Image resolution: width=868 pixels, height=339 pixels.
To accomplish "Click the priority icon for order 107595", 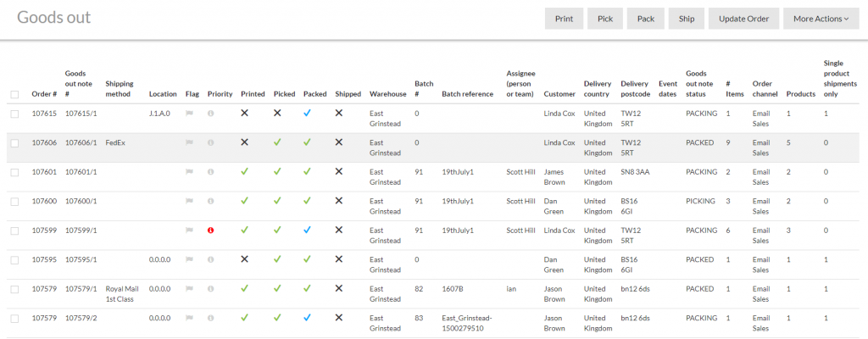I will click(x=210, y=260).
